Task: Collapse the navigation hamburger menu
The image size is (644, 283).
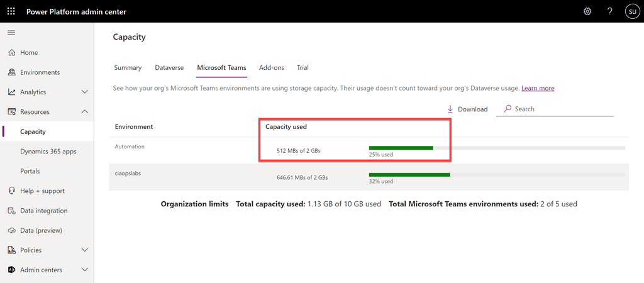Action: tap(11, 33)
